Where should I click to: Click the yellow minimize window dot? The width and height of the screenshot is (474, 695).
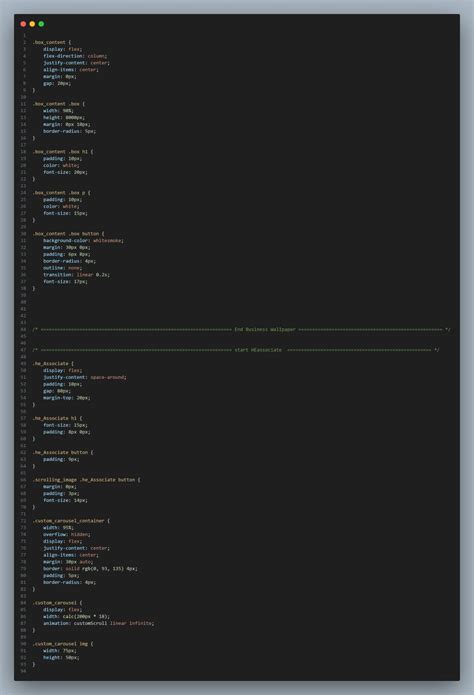pyautogui.click(x=32, y=24)
